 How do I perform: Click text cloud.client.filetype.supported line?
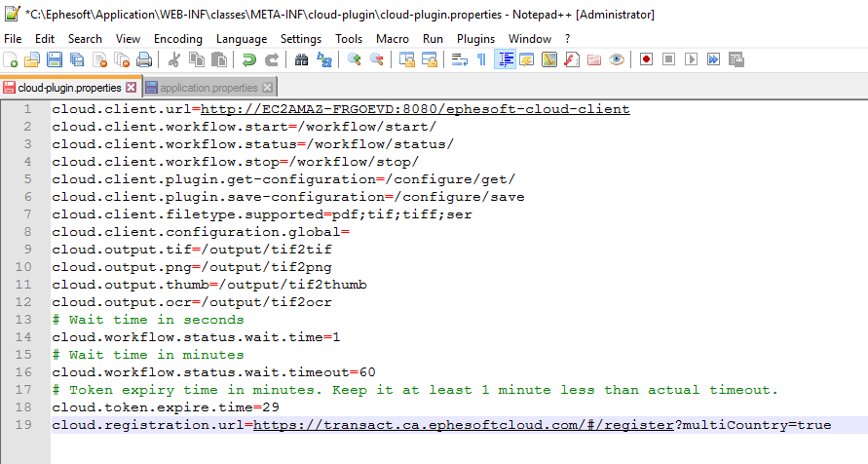[x=262, y=214]
